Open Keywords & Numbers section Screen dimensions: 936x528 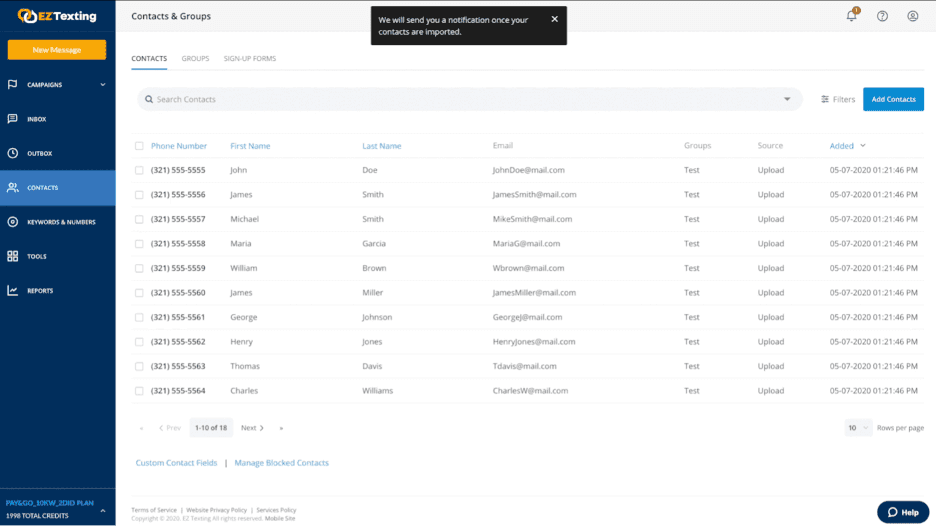(x=60, y=222)
